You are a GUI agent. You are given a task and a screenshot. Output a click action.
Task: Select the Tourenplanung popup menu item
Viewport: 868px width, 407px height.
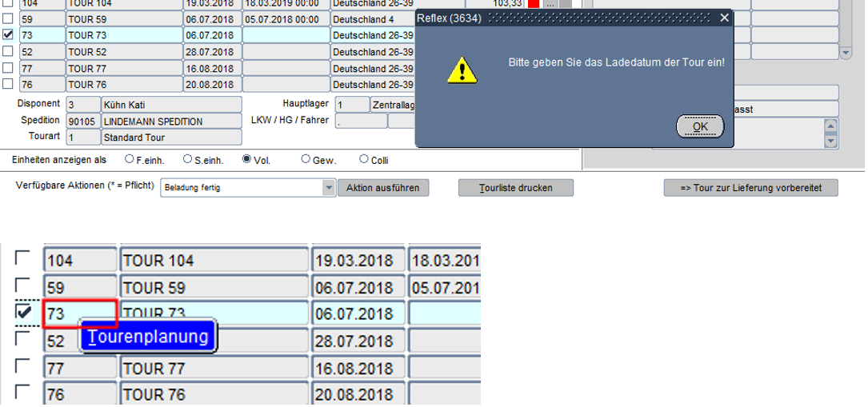149,337
